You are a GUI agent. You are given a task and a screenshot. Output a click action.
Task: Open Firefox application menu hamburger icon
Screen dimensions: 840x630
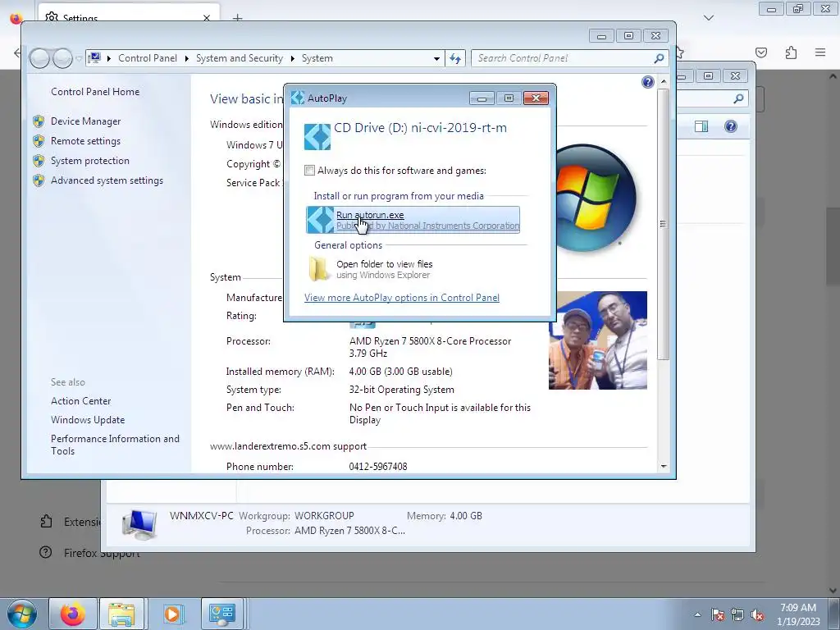pyautogui.click(x=820, y=52)
